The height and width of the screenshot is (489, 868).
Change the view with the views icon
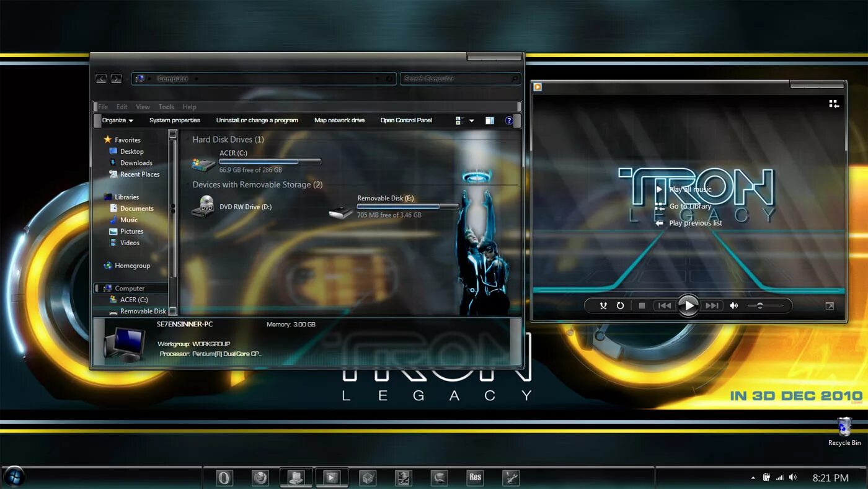pos(460,120)
